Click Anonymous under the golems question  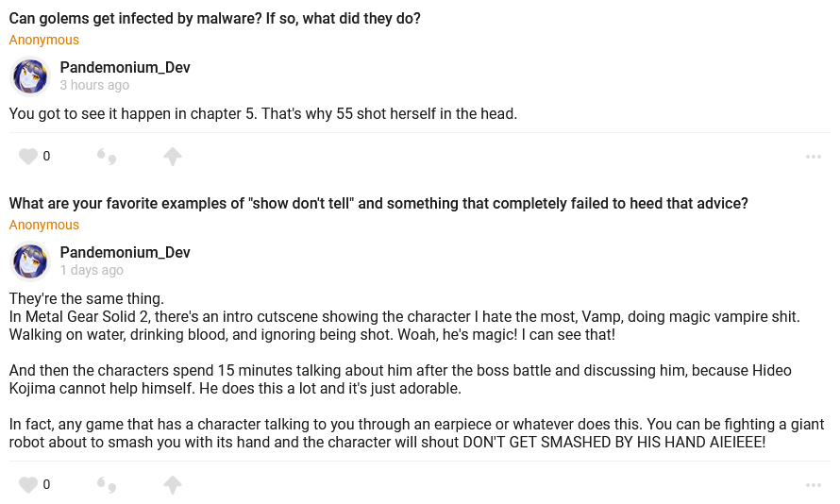pyautogui.click(x=44, y=40)
